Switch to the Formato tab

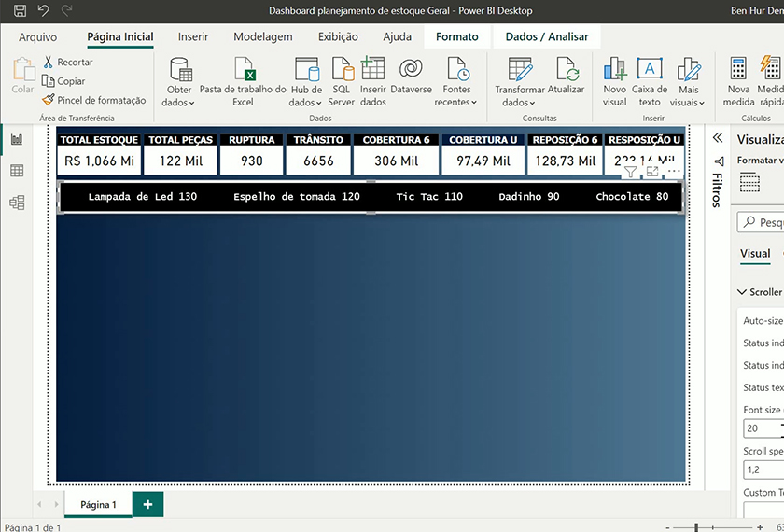(456, 36)
